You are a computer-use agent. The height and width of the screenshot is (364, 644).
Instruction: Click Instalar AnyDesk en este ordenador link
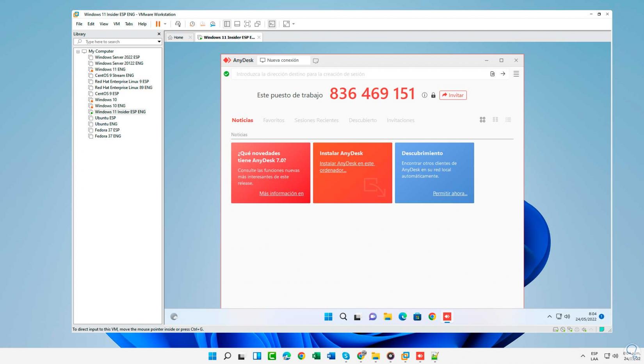point(347,167)
